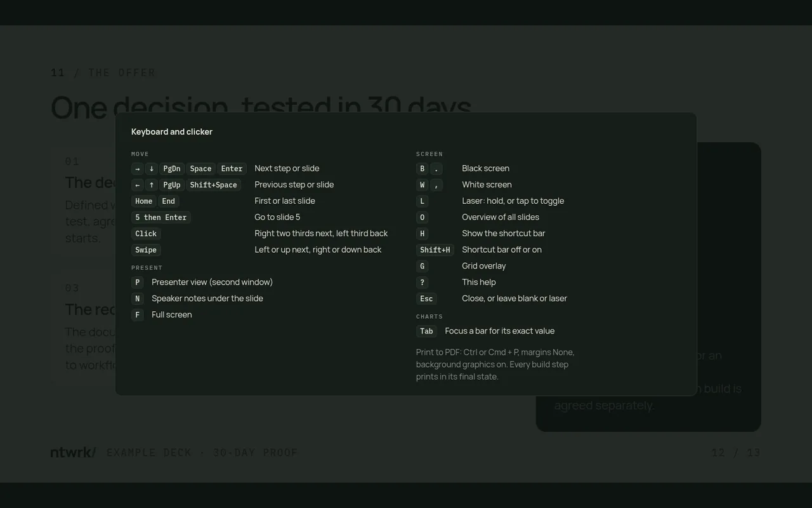Select the comma keycap beside W
The width and height of the screenshot is (812, 508).
436,185
